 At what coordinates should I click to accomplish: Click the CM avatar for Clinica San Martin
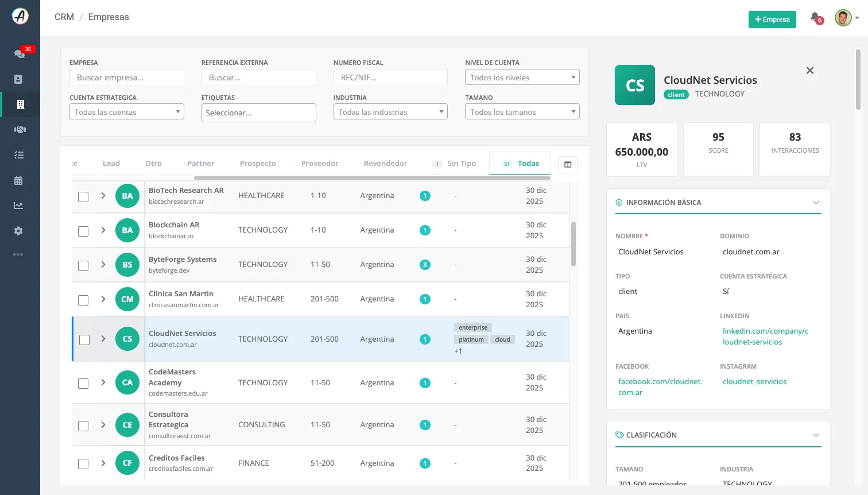point(127,299)
